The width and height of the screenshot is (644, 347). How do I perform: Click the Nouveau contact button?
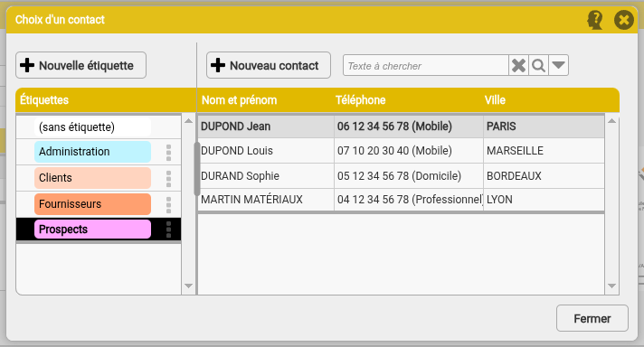269,65
